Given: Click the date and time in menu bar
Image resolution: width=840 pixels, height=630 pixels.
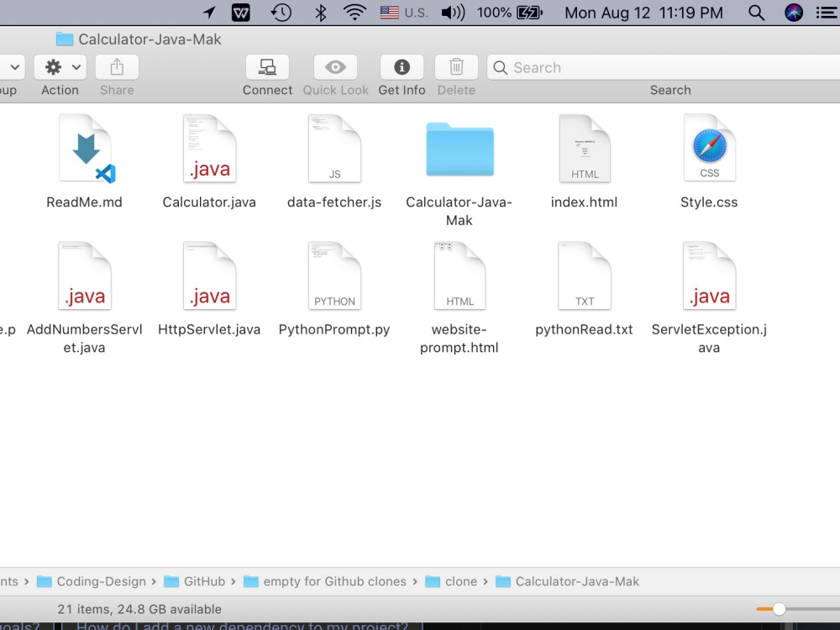Looking at the screenshot, I should [x=643, y=13].
